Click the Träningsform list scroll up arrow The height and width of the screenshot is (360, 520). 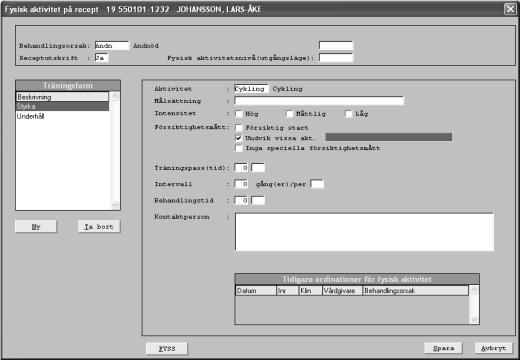[x=115, y=97]
